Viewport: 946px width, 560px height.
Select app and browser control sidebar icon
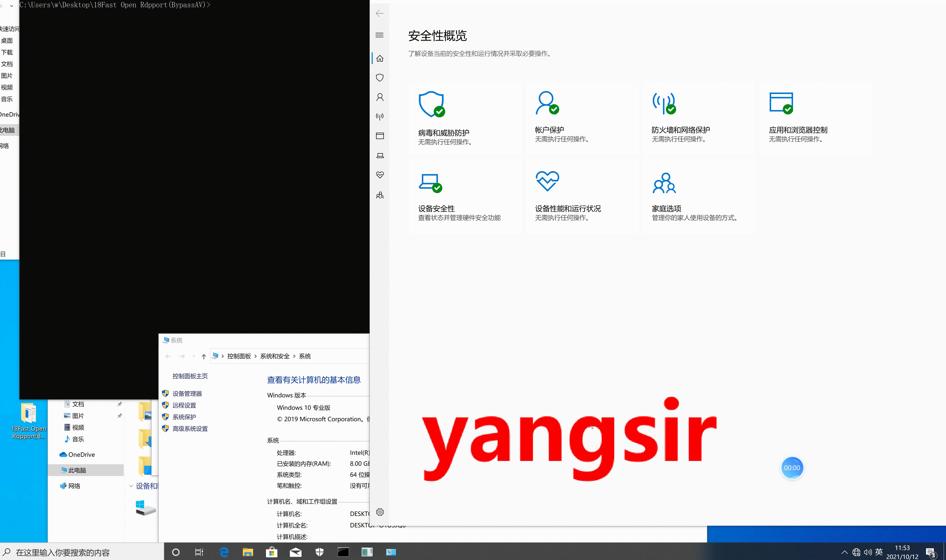coord(380,136)
